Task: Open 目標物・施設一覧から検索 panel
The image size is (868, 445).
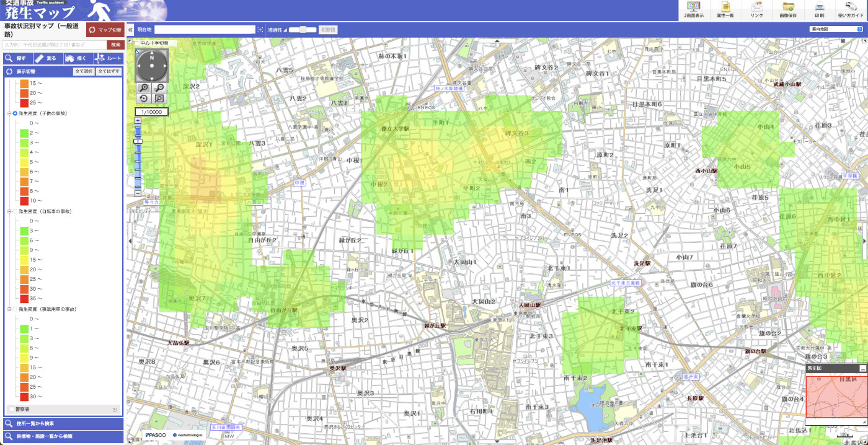Action: (x=62, y=437)
